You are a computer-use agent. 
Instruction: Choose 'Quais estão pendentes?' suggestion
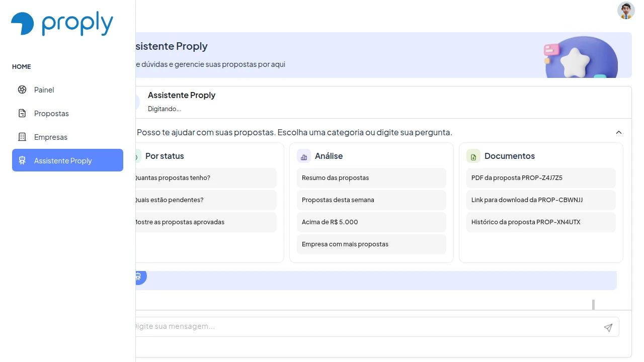206,200
